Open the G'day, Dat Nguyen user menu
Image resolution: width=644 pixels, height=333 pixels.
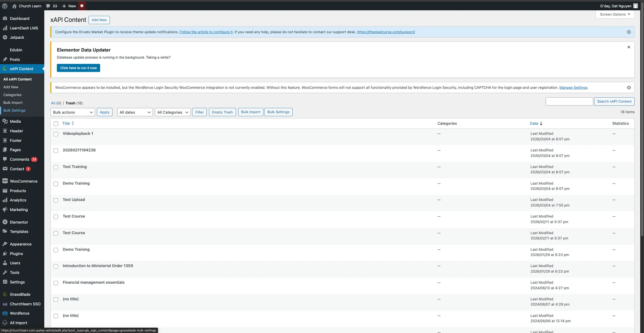pos(619,6)
